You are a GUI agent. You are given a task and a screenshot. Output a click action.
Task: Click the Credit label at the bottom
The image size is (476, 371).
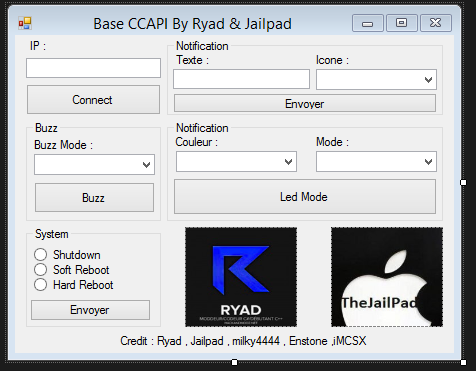(x=243, y=341)
